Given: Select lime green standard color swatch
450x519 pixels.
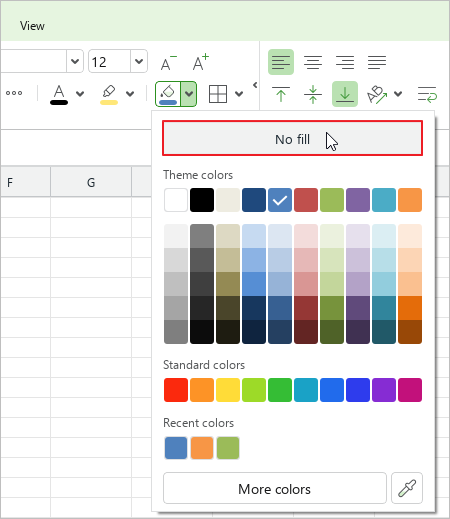Looking at the screenshot, I should 254,390.
